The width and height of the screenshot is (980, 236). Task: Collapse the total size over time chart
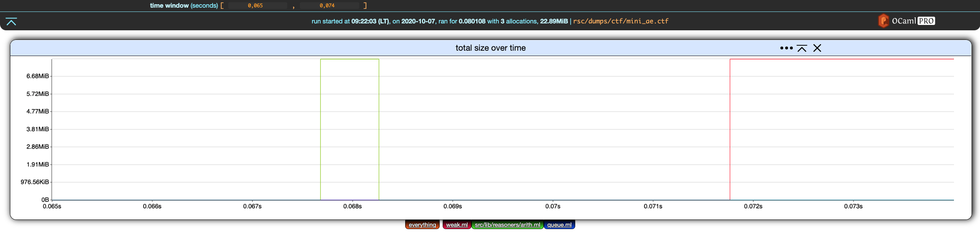tap(802, 48)
